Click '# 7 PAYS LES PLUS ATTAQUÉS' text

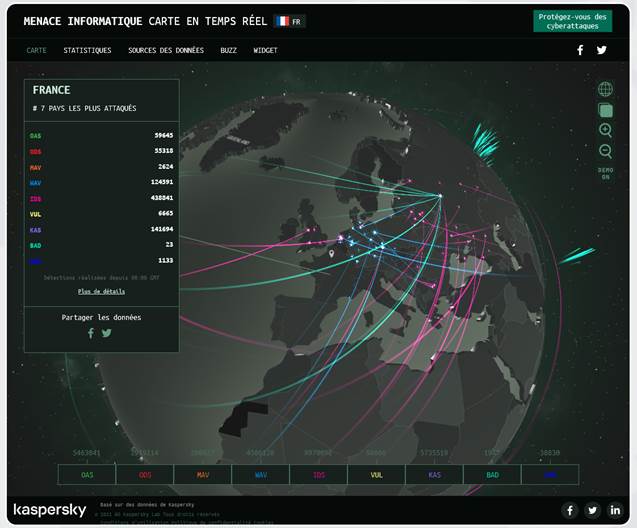[x=84, y=108]
